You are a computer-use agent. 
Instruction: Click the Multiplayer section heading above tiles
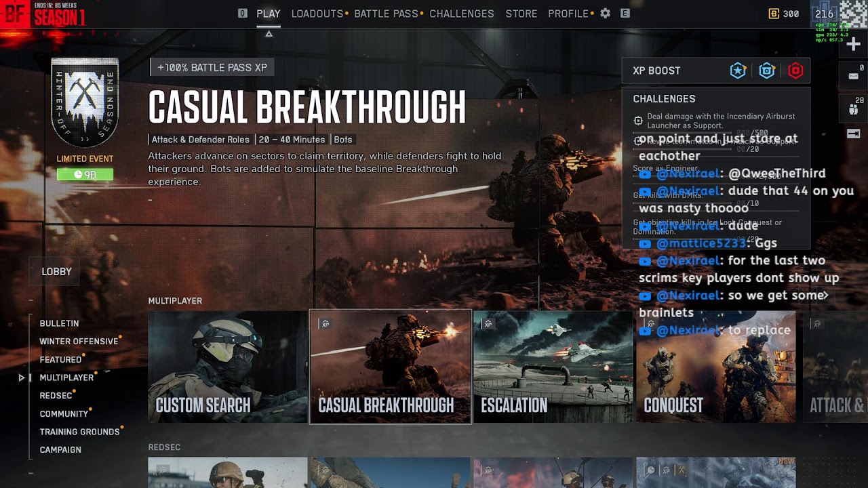point(175,301)
